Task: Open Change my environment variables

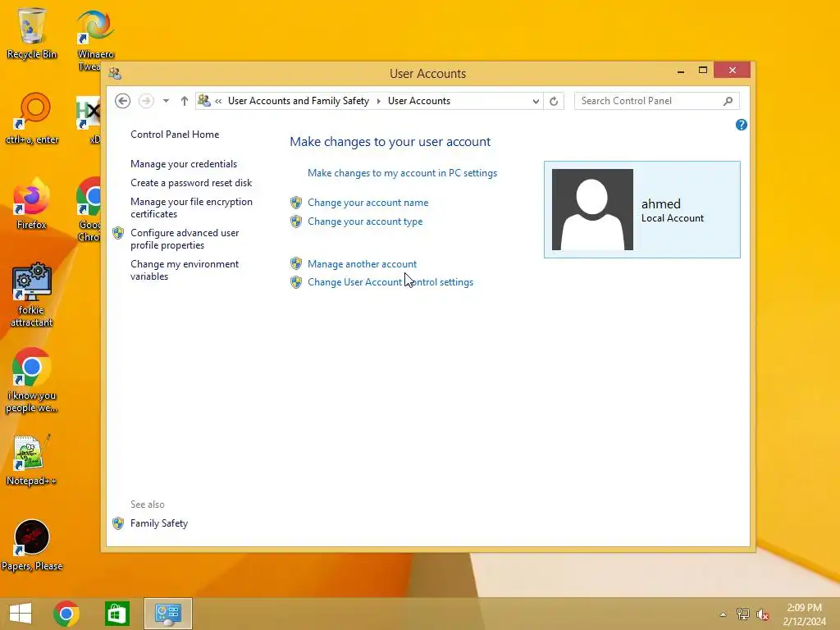Action: [185, 270]
